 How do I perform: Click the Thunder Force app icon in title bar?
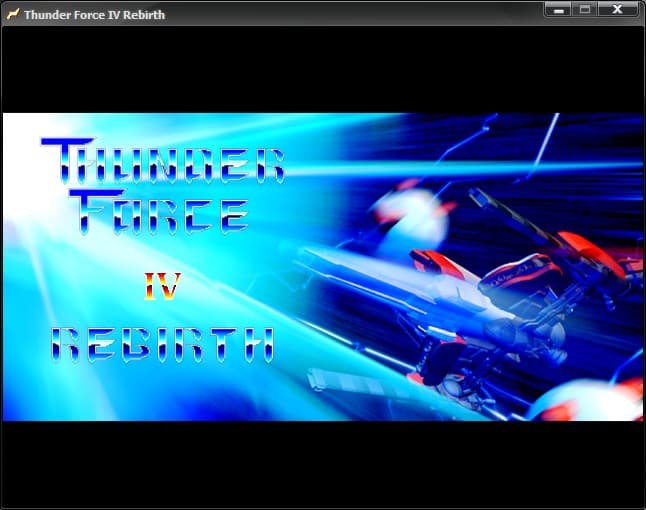[13, 14]
